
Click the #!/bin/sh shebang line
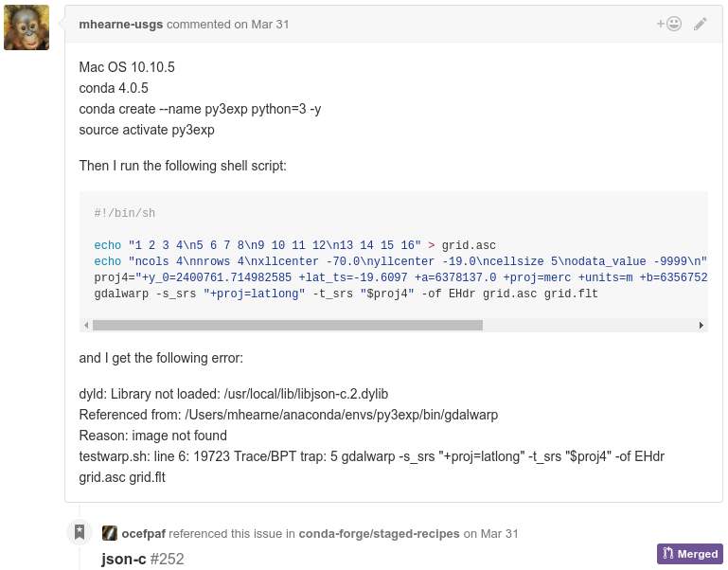(124, 213)
